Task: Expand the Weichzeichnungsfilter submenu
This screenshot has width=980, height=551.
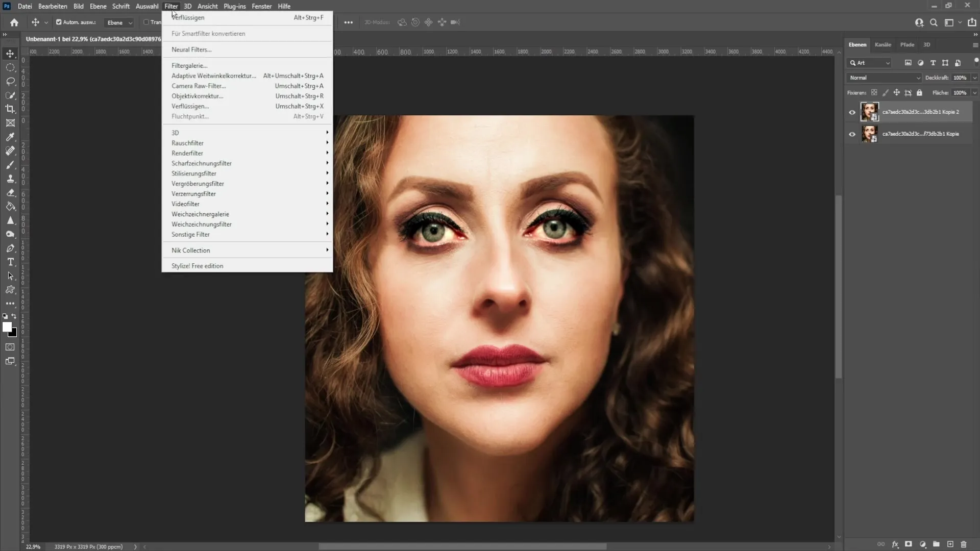Action: (248, 224)
